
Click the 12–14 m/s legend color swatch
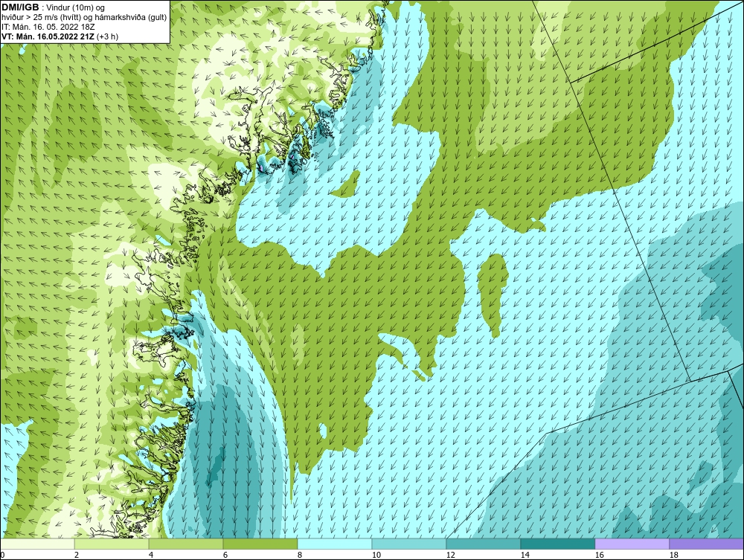(x=483, y=544)
